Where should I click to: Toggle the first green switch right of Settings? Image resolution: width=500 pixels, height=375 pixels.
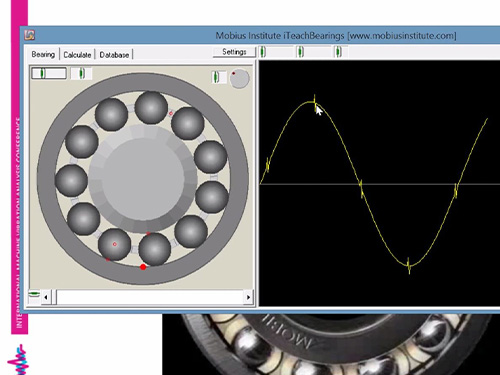263,52
